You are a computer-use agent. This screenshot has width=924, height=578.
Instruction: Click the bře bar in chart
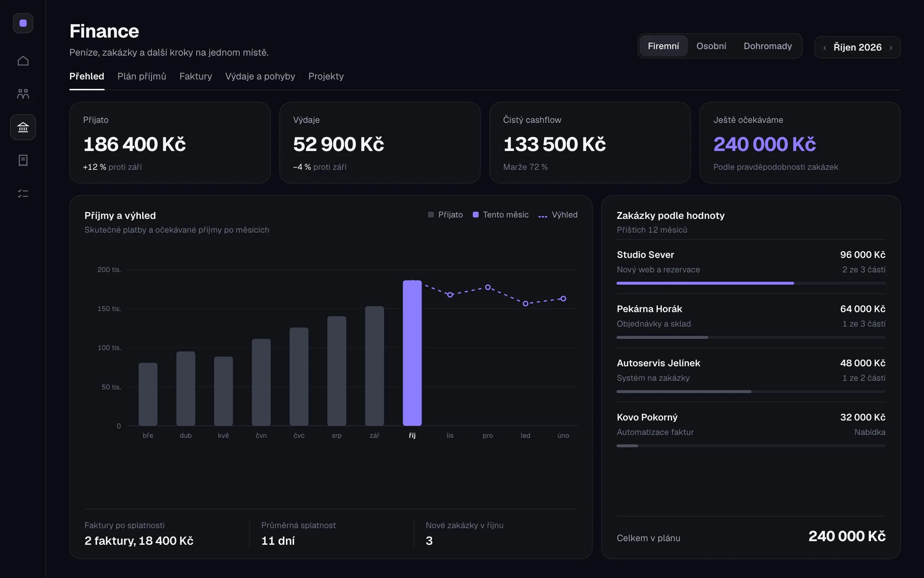[148, 394]
